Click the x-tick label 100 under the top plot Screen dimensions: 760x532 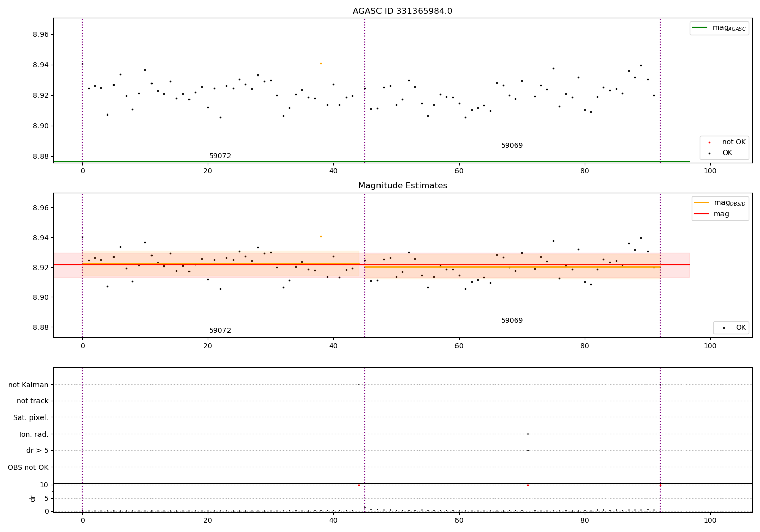[710, 171]
